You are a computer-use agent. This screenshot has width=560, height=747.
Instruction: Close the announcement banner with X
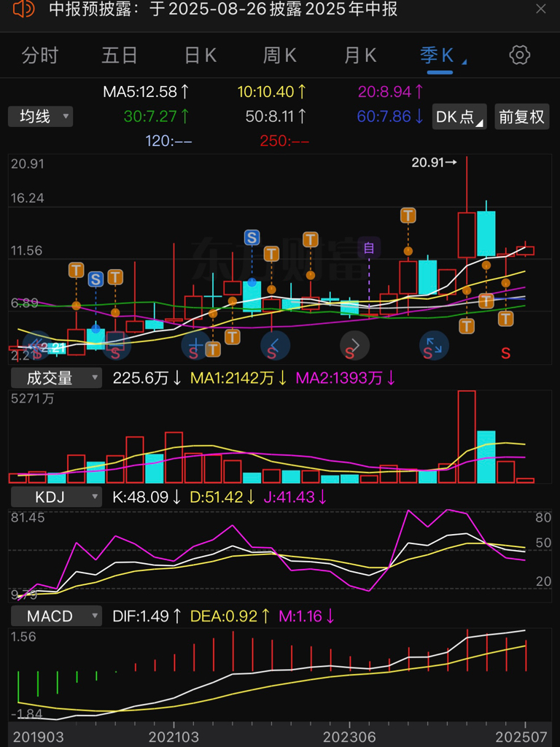[541, 9]
